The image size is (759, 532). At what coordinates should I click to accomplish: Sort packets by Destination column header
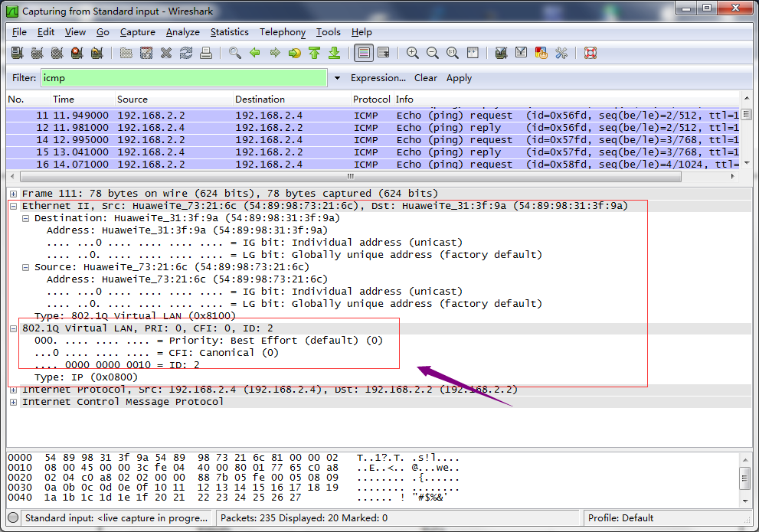pos(292,100)
